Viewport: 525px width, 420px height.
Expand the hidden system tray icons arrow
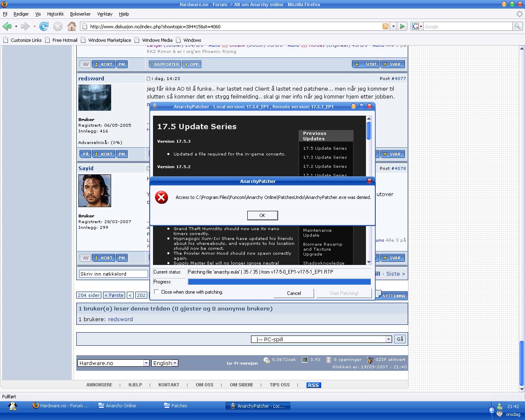492,410
